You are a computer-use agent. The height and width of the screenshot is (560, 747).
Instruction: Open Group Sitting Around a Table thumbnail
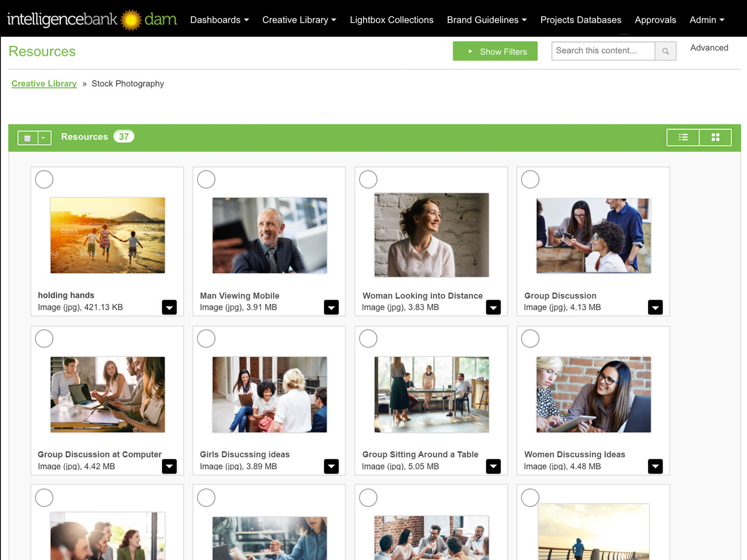(432, 395)
